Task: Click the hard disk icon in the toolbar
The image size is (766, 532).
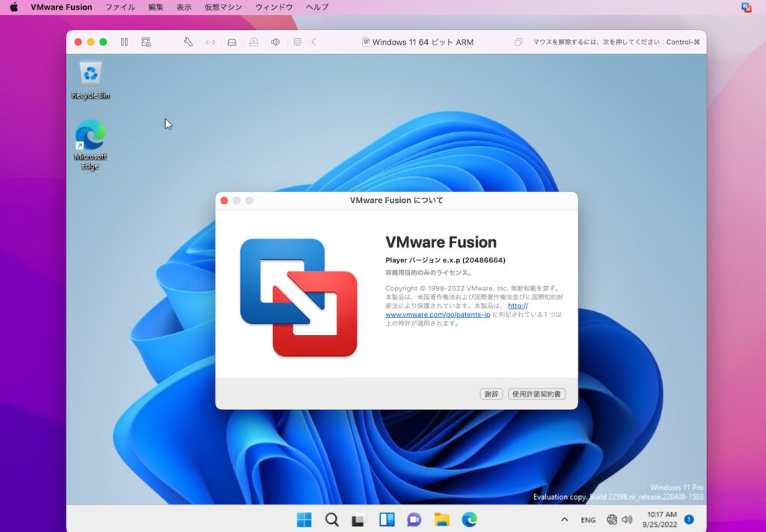Action: coord(232,42)
